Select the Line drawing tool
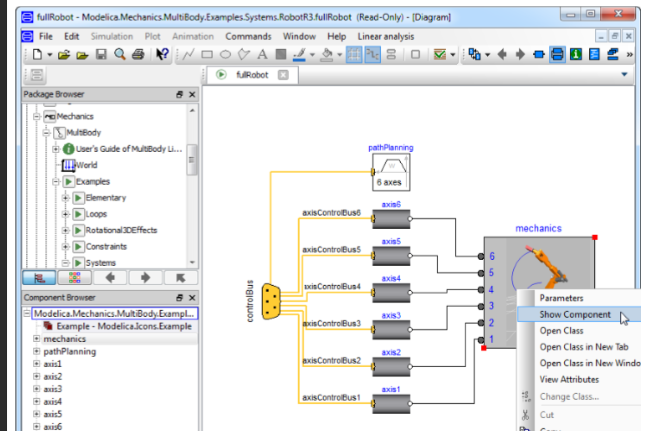This screenshot has height=431, width=660. coord(189,55)
